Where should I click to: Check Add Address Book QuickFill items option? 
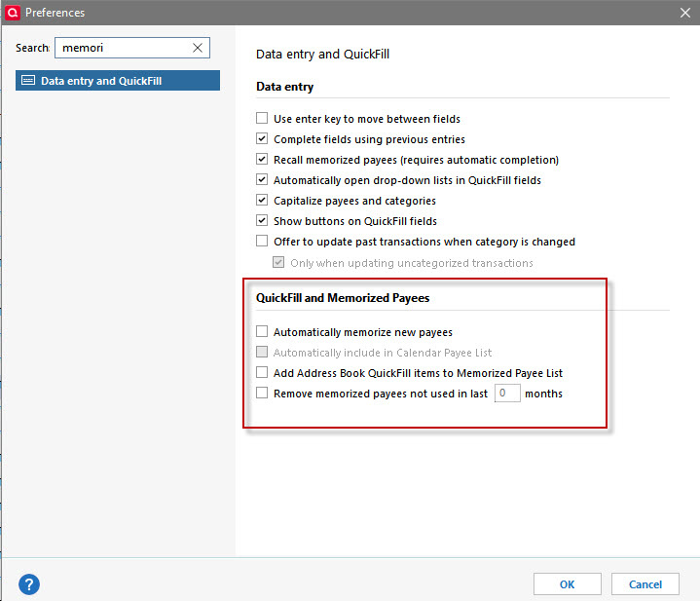pos(262,372)
